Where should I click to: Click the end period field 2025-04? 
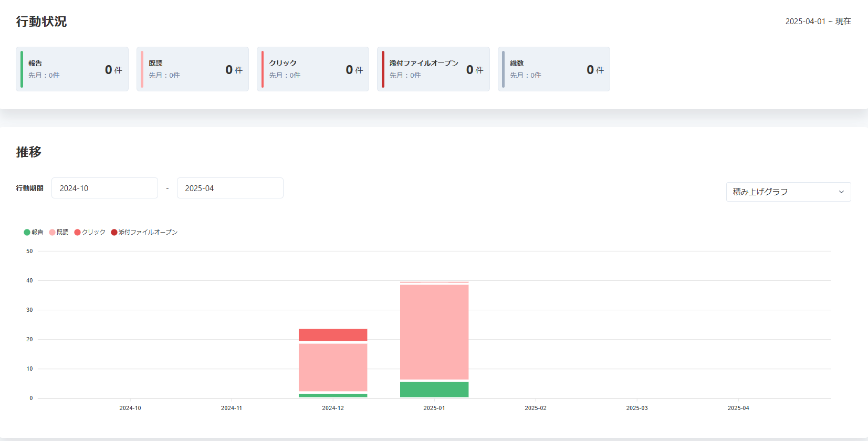pyautogui.click(x=230, y=188)
